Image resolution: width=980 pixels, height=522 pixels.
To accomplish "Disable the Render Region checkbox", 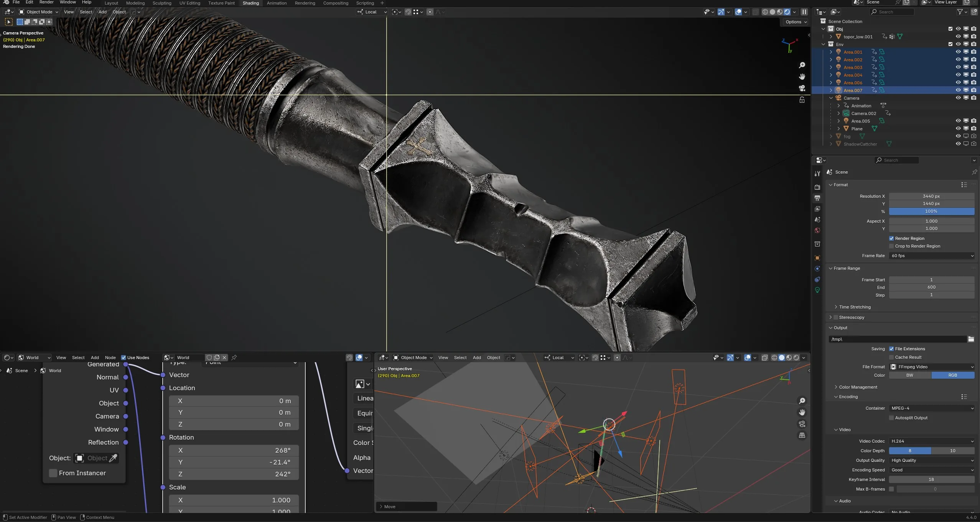I will (891, 238).
